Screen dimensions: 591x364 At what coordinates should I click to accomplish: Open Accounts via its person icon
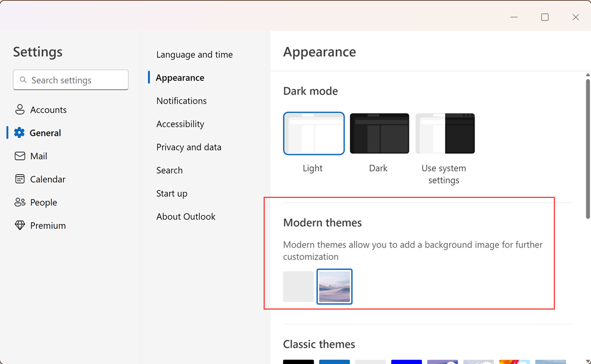click(20, 110)
